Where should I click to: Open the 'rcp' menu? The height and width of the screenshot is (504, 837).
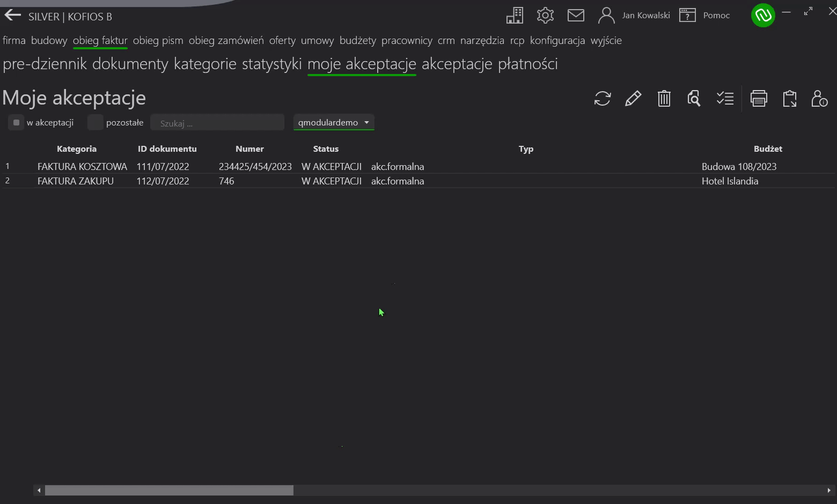[517, 40]
